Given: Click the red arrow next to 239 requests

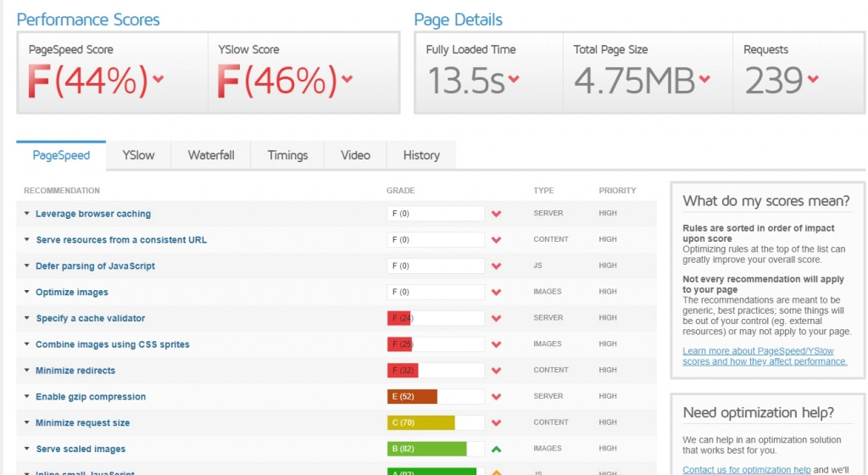Looking at the screenshot, I should point(813,79).
